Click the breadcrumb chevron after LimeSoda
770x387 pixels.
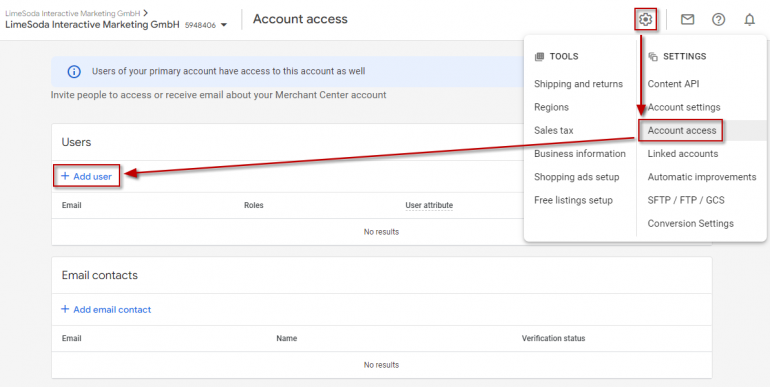pos(146,13)
